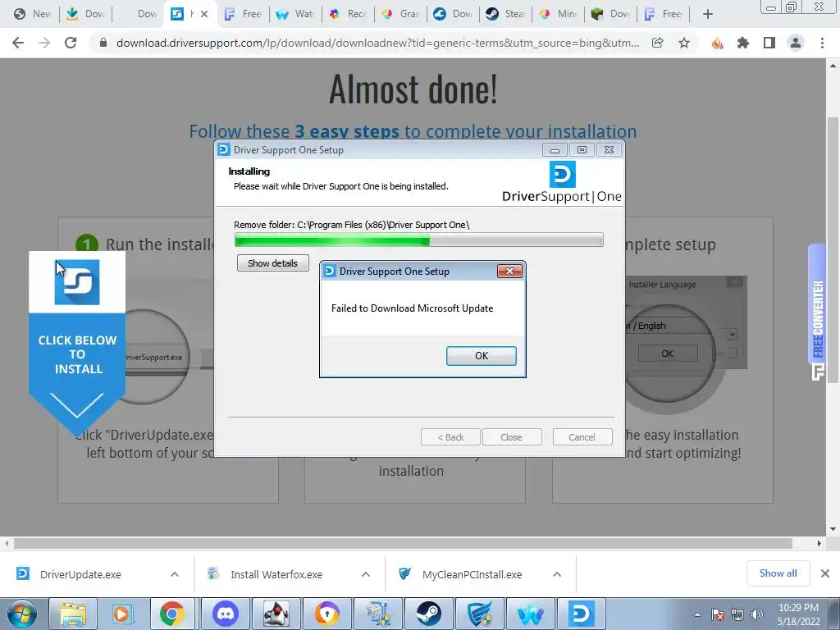Open the network tray icon

(737, 614)
